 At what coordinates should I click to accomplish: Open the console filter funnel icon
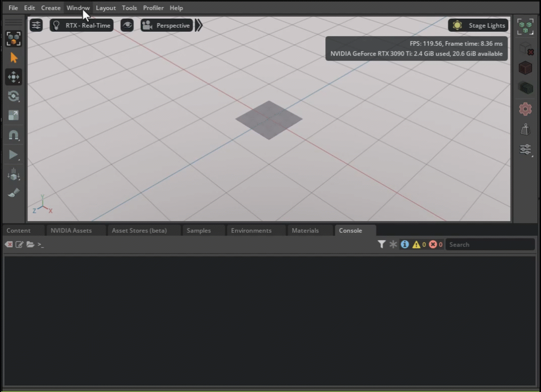[381, 244]
